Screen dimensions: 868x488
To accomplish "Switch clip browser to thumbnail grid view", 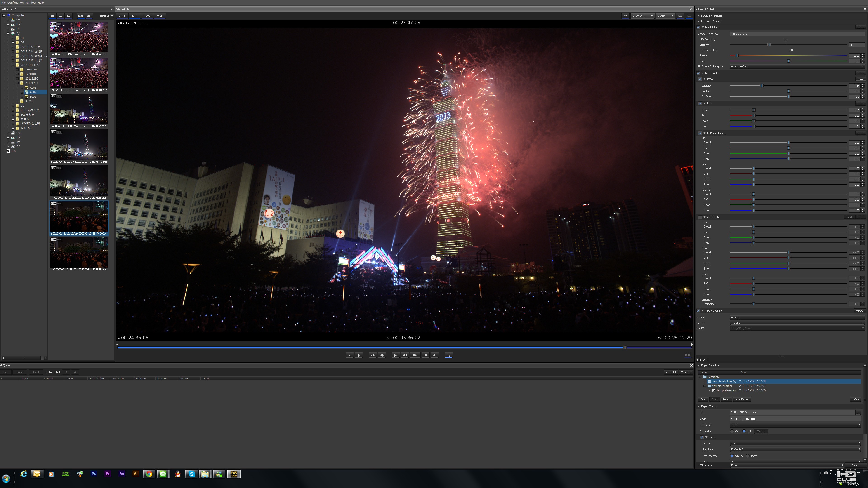I will click(52, 16).
